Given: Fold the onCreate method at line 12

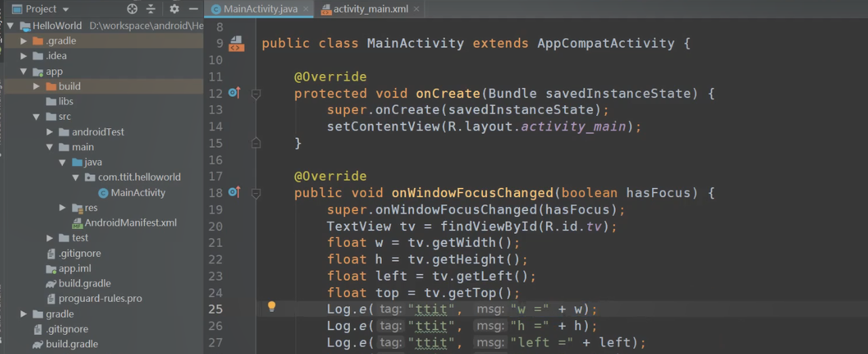Looking at the screenshot, I should tap(256, 94).
